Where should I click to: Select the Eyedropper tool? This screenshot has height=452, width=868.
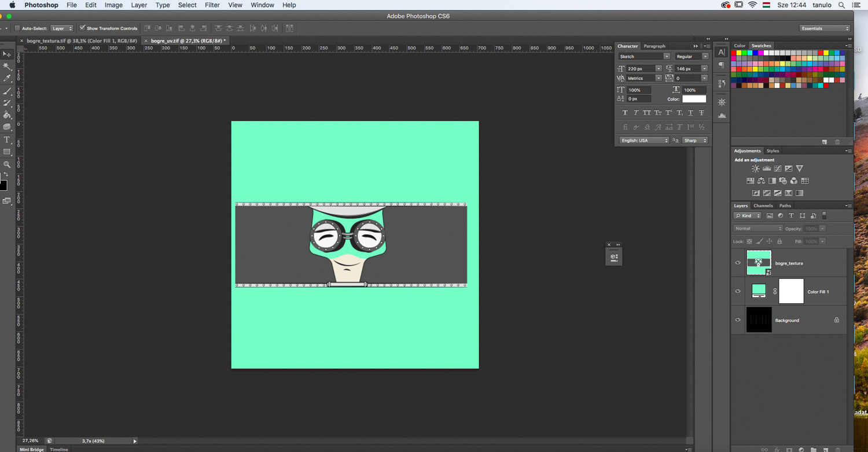(8, 79)
